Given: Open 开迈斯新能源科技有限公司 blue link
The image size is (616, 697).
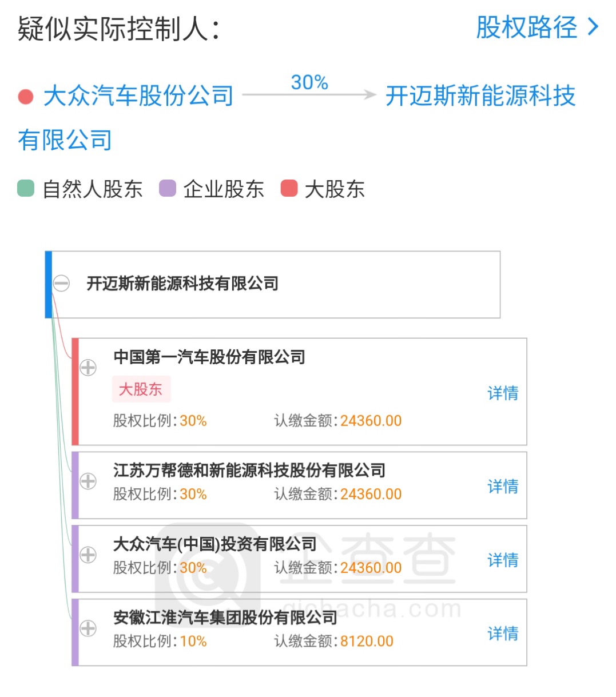Looking at the screenshot, I should point(296,118).
